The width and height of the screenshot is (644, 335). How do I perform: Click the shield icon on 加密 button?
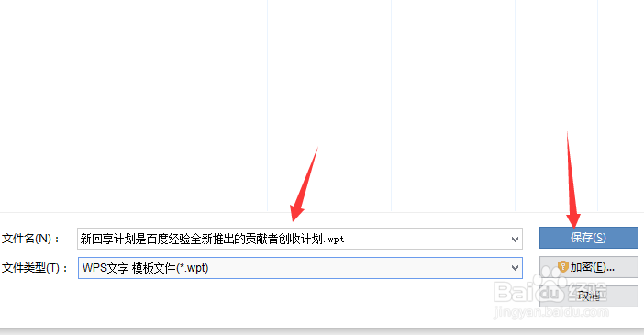pyautogui.click(x=562, y=267)
